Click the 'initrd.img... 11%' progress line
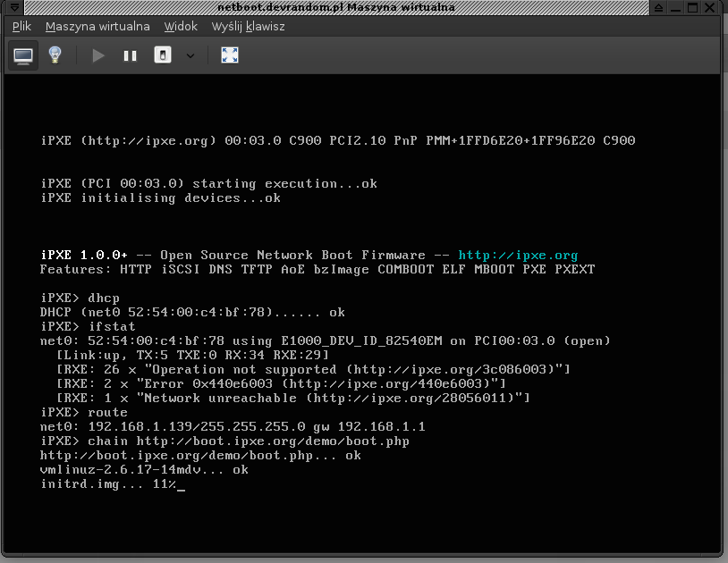The width and height of the screenshot is (728, 563). [113, 483]
